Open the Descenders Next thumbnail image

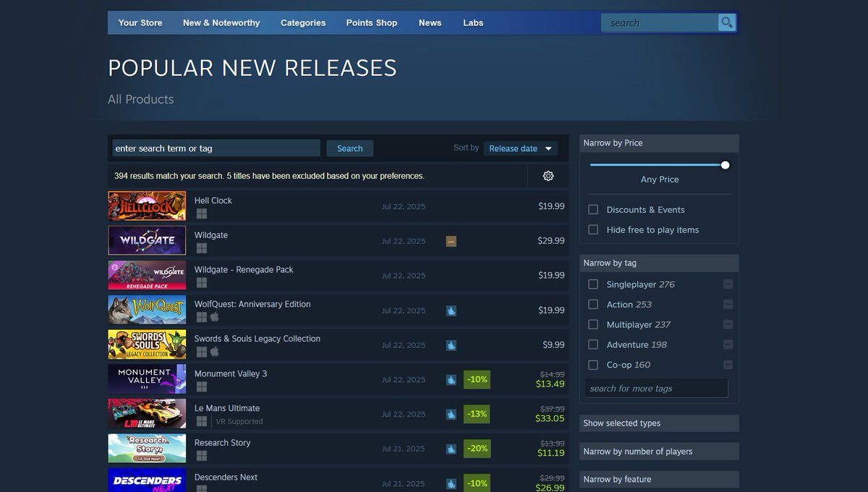147,480
